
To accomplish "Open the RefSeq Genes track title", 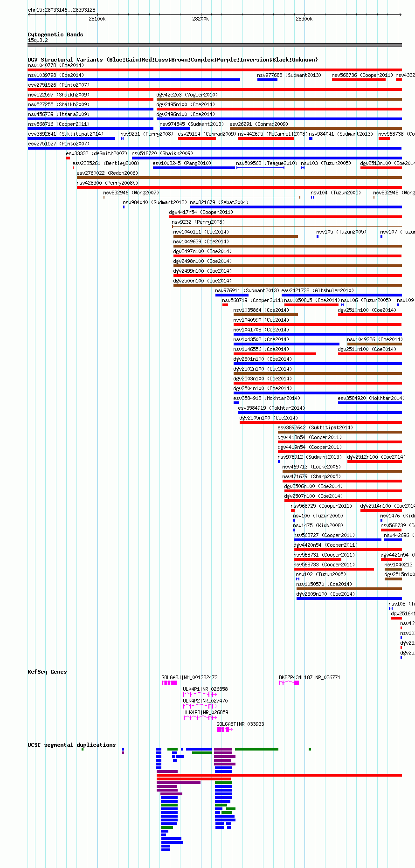I will [x=47, y=672].
